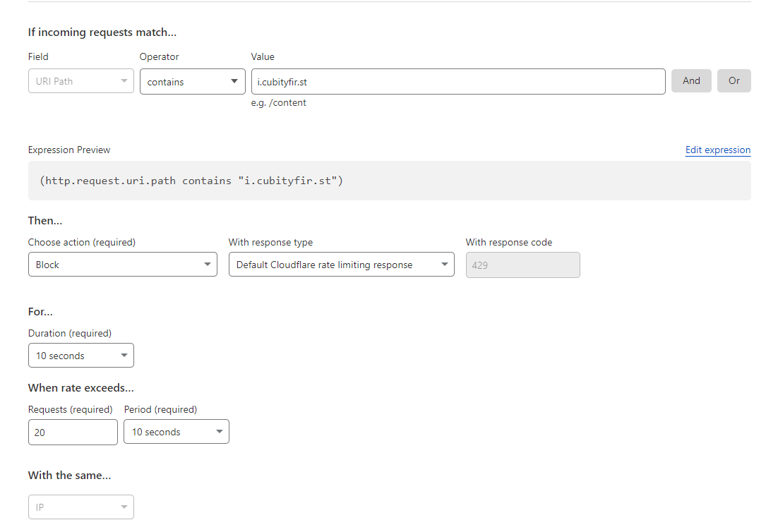Click the response code field showing 429
Image resolution: width=778 pixels, height=532 pixels.
522,265
